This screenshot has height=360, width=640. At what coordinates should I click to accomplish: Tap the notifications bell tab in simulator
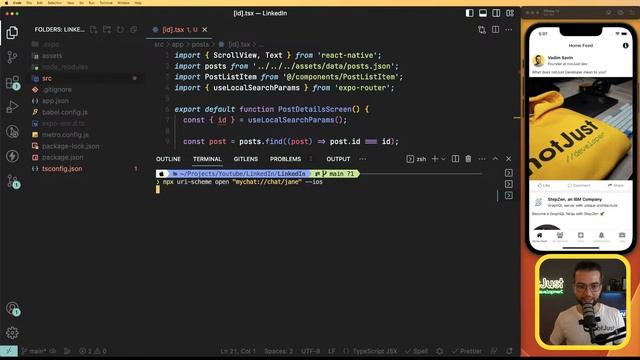click(x=601, y=237)
